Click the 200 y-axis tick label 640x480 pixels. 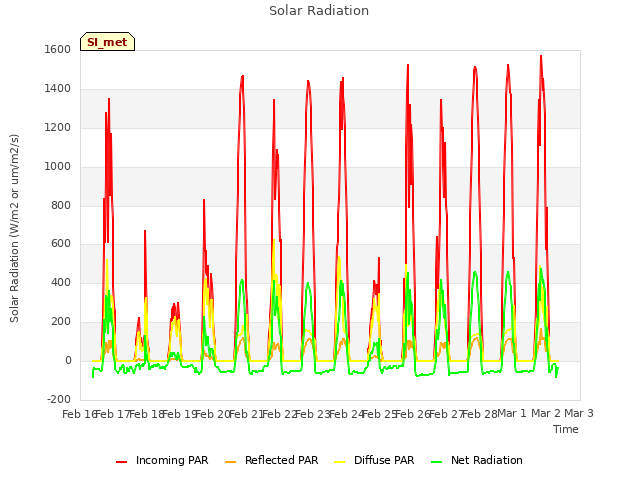coord(61,322)
